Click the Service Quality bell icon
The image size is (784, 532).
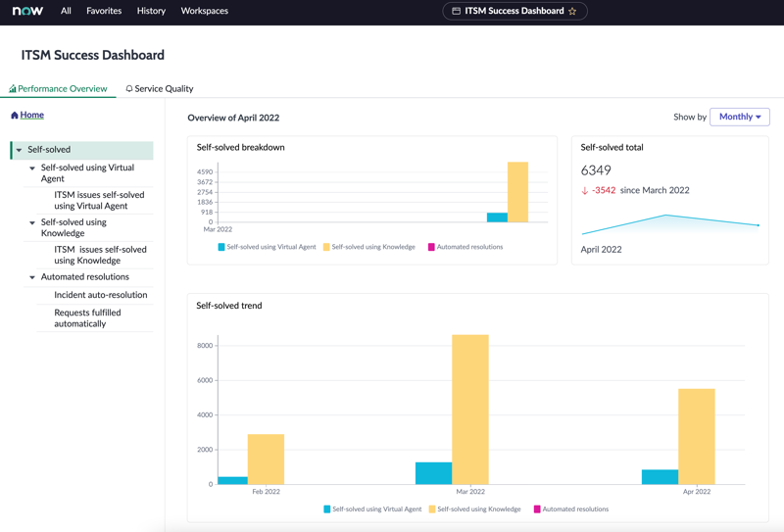pyautogui.click(x=129, y=88)
